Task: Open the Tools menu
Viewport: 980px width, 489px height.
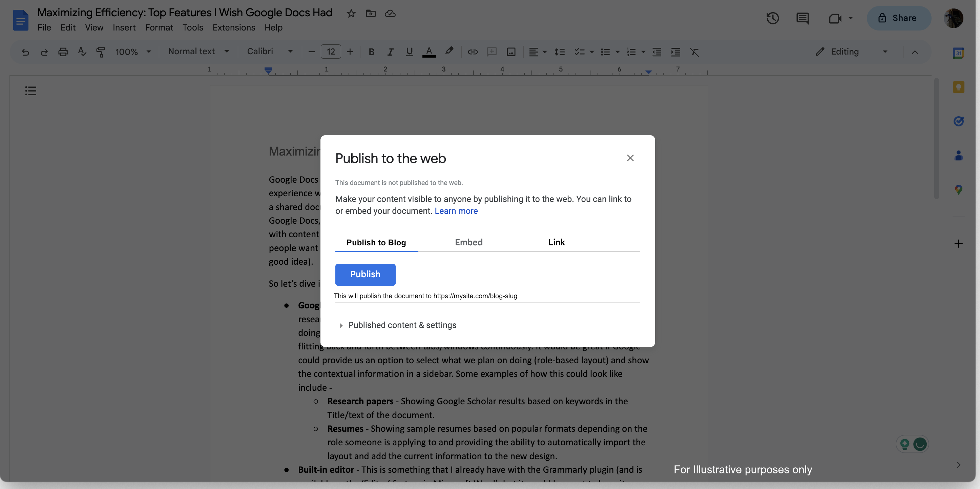Action: [x=192, y=28]
